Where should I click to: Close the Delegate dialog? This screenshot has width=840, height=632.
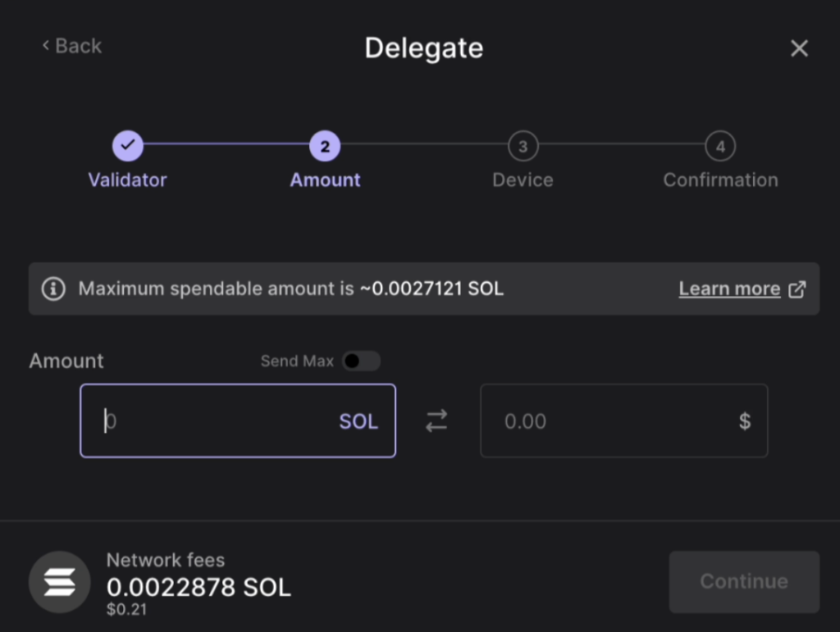(x=799, y=48)
